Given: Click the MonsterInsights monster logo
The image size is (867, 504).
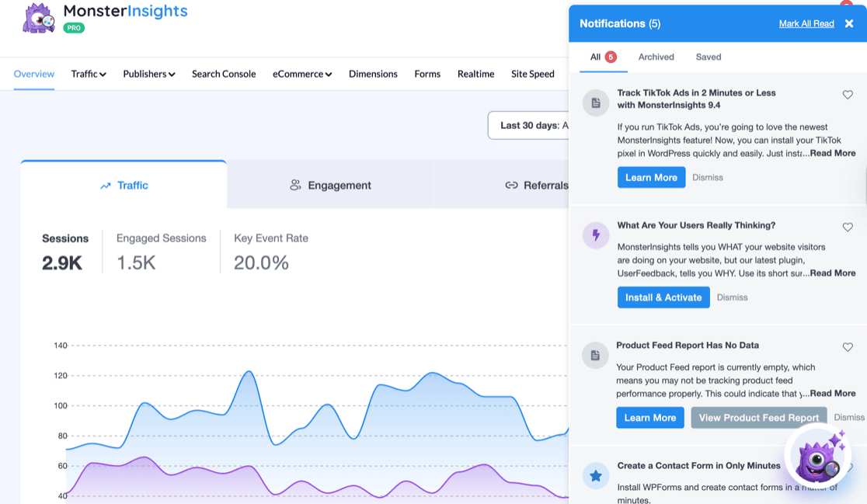Looking at the screenshot, I should tap(39, 18).
